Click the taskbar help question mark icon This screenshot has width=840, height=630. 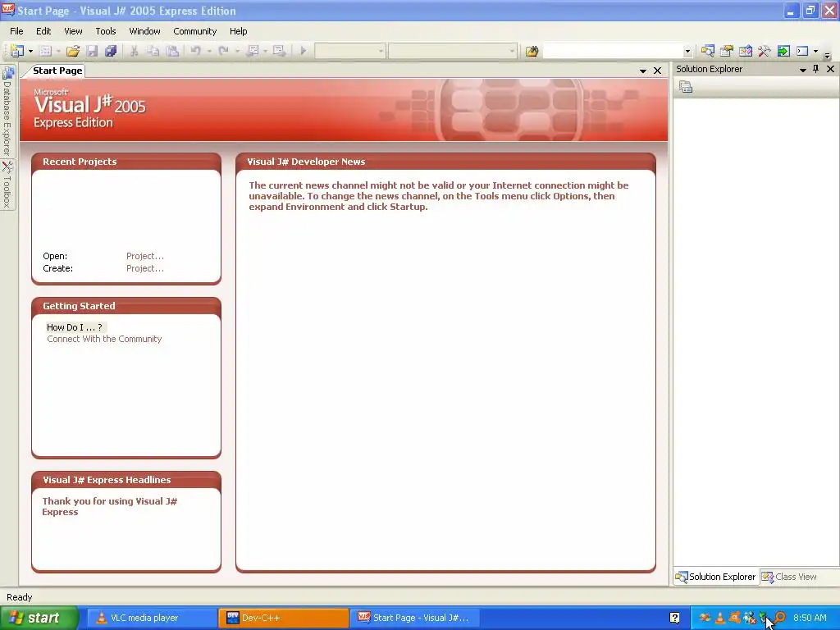click(674, 618)
